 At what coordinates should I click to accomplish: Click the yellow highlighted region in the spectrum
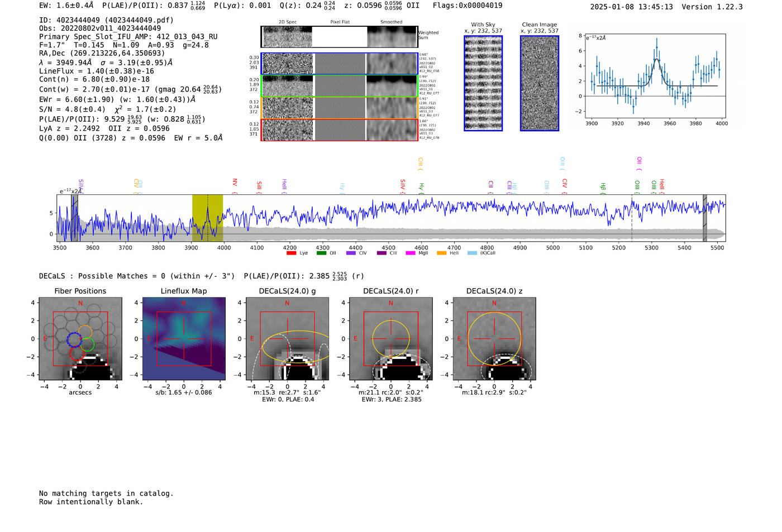coord(208,218)
